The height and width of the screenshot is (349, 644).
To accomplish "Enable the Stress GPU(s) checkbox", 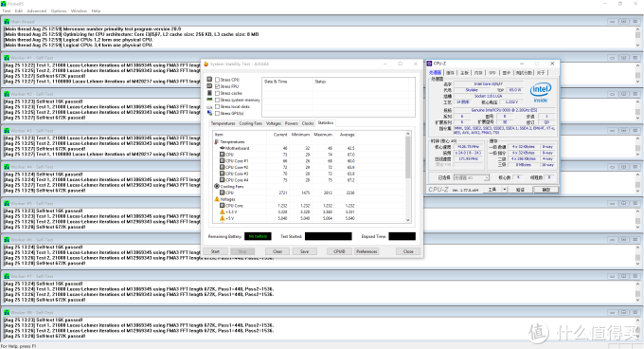I will click(x=217, y=113).
